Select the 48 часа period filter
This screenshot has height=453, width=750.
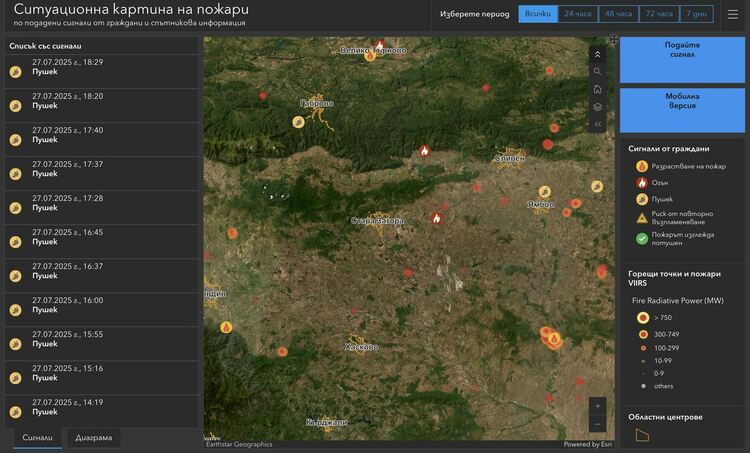tap(618, 14)
